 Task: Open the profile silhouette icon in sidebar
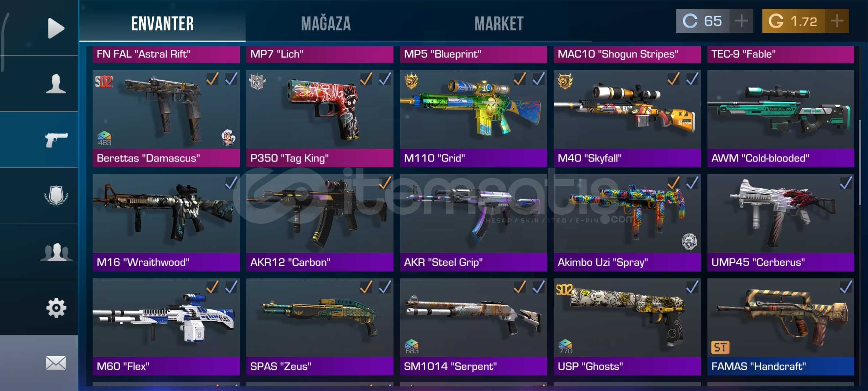56,84
